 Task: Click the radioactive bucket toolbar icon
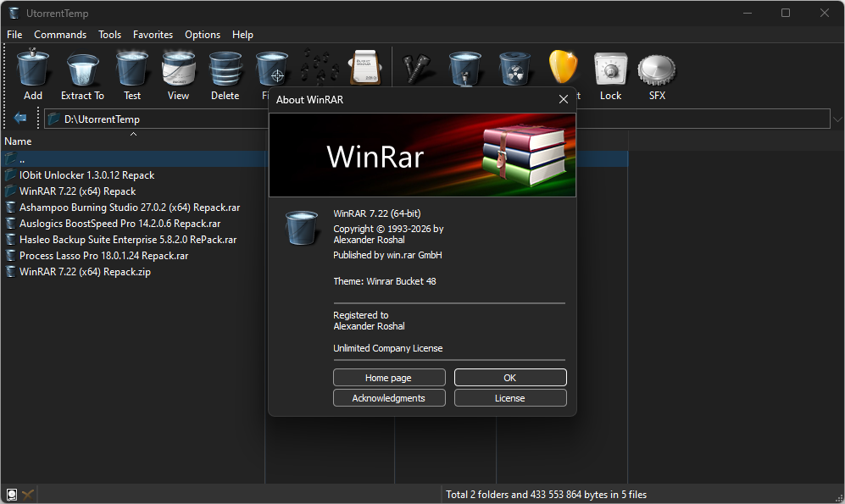[x=514, y=68]
